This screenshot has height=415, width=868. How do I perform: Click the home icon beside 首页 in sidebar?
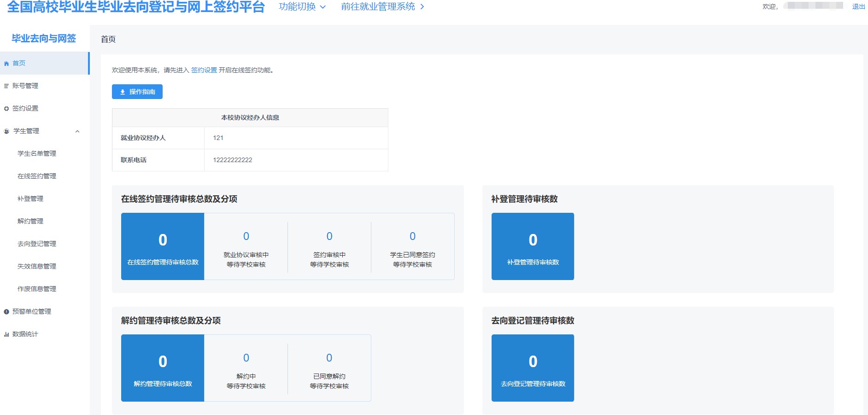pos(6,64)
